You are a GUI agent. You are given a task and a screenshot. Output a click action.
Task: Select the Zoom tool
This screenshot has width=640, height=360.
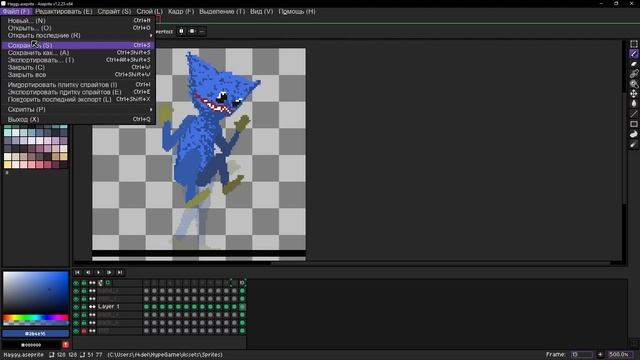point(633,84)
